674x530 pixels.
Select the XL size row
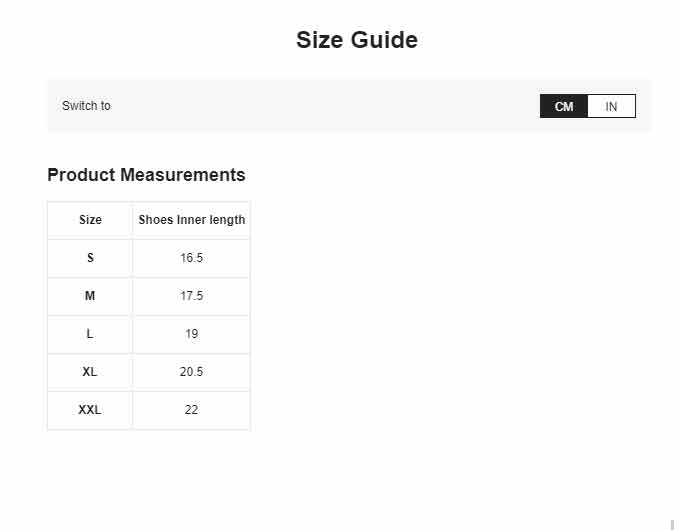(x=148, y=372)
